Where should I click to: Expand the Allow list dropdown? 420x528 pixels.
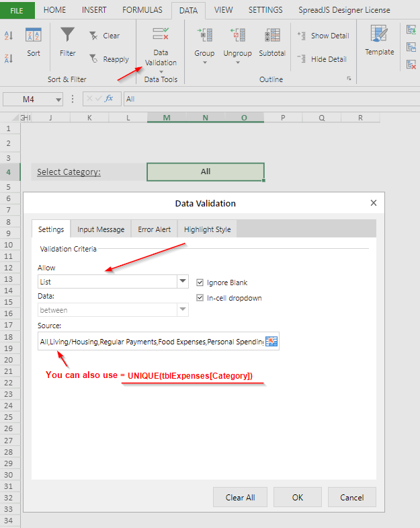[182, 282]
